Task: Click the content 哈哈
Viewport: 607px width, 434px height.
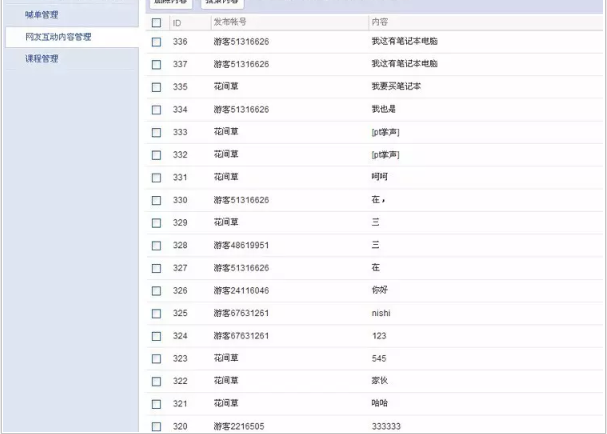Action: (x=379, y=403)
